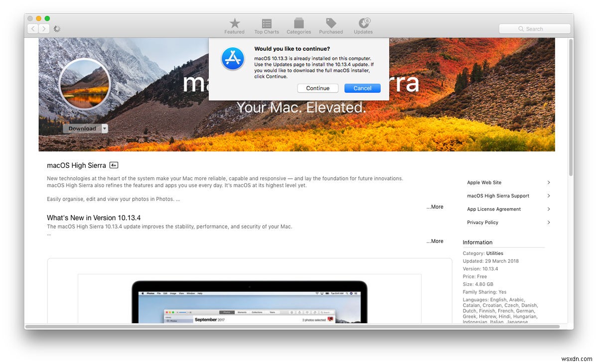The width and height of the screenshot is (598, 364).
Task: Click the App Store icon in dialog
Action: [x=233, y=59]
